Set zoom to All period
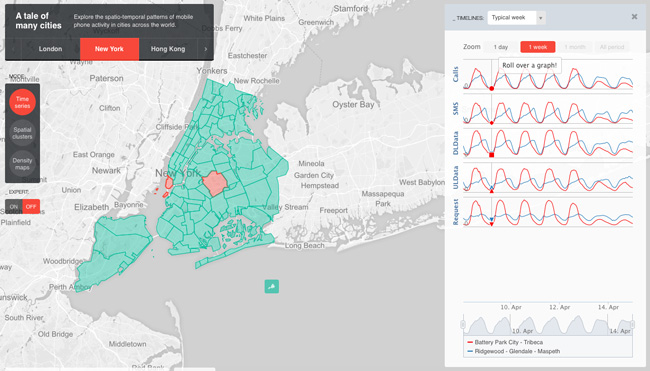This screenshot has height=371, width=650. pyautogui.click(x=612, y=47)
